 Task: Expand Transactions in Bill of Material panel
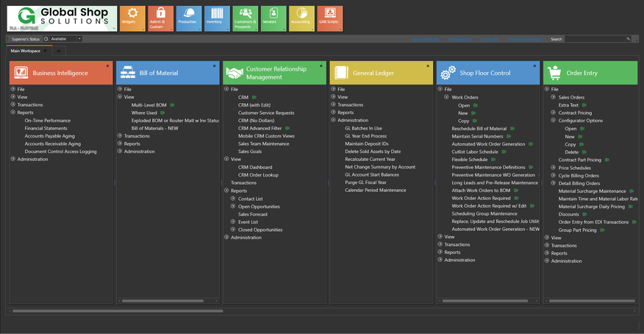(x=120, y=136)
